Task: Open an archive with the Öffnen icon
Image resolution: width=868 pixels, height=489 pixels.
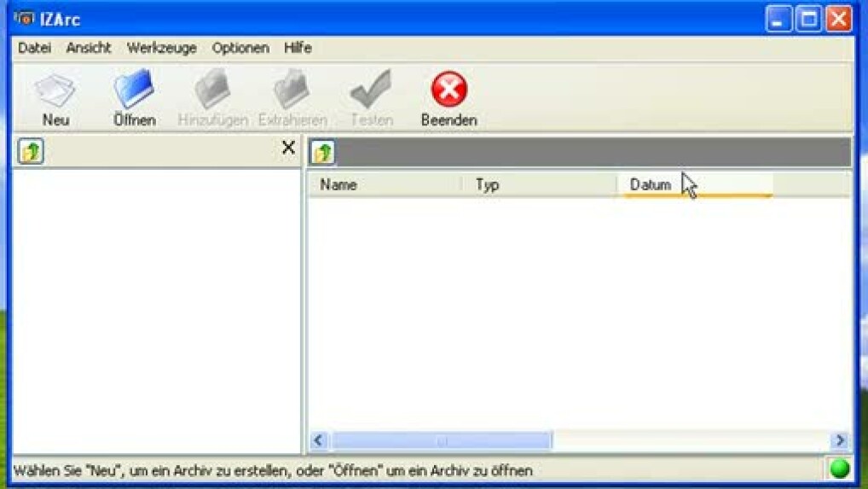Action: (x=133, y=89)
